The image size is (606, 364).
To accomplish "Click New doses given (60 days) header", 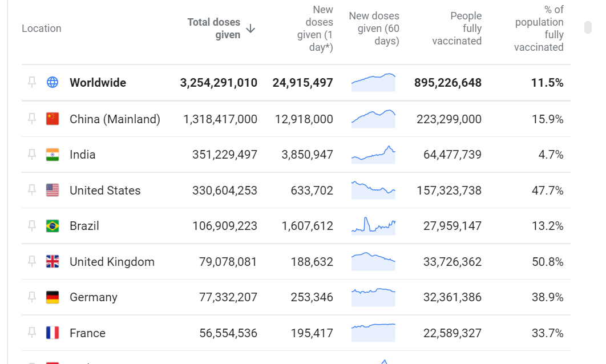I will coord(374,28).
